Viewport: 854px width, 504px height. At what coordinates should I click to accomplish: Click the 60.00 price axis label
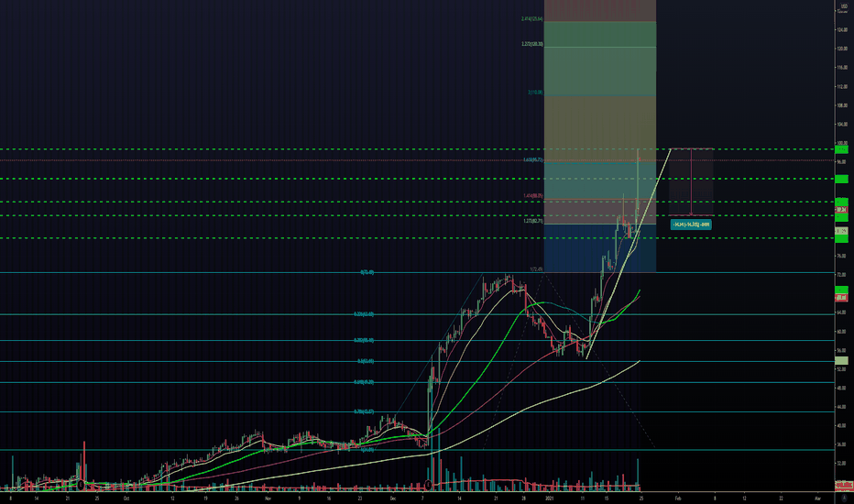[x=841, y=332]
